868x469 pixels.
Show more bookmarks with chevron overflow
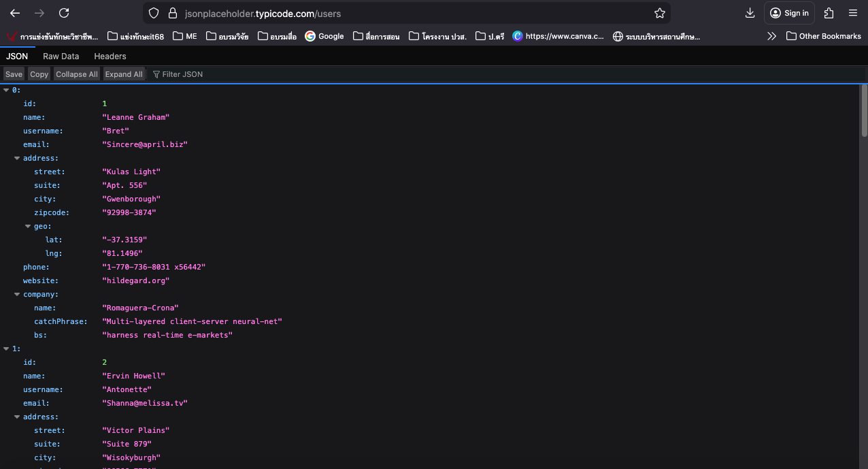tap(771, 36)
